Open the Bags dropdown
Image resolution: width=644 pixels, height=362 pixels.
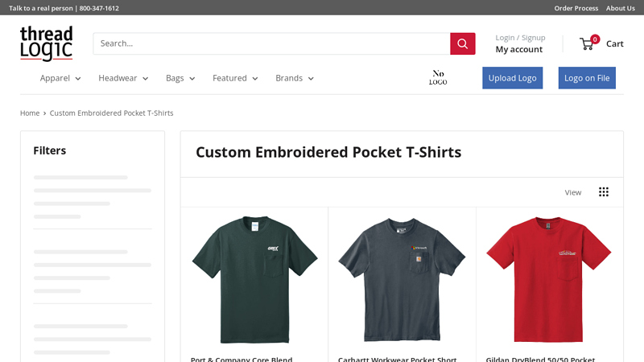(180, 78)
